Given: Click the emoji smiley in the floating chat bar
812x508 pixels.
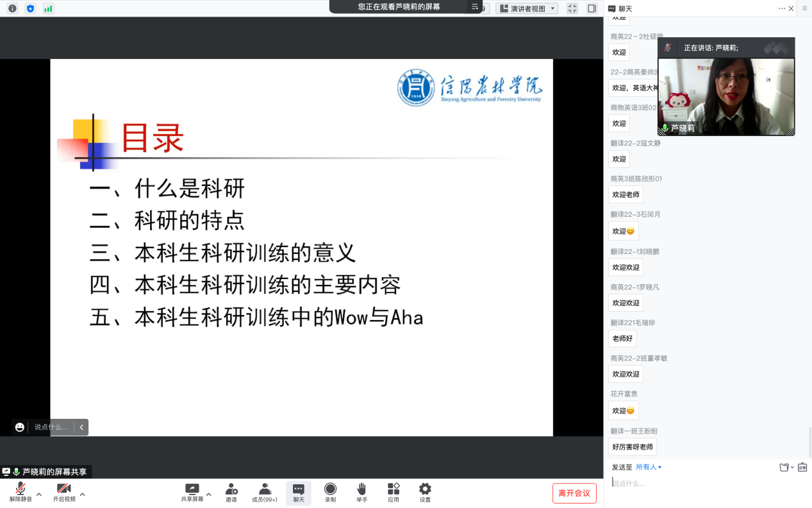Looking at the screenshot, I should (x=20, y=427).
